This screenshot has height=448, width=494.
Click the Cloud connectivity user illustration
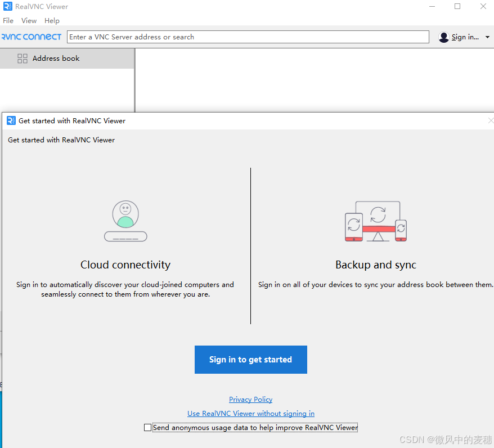pos(125,221)
